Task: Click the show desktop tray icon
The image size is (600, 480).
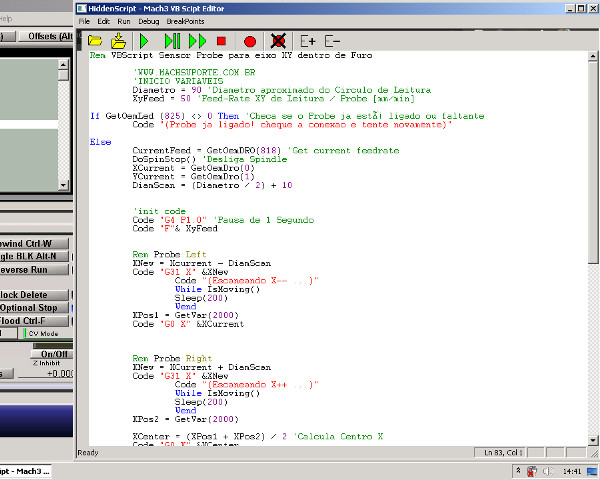Action: 593,472
